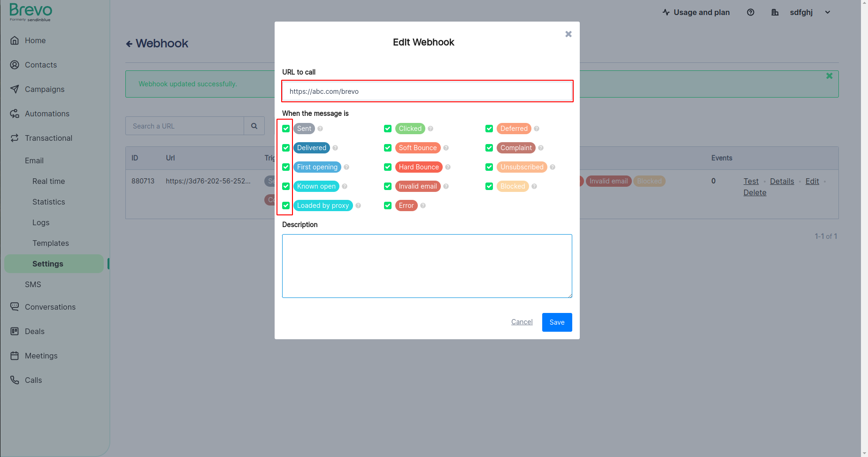Click the search magnifier button
Image resolution: width=868 pixels, height=457 pixels.
pos(254,126)
